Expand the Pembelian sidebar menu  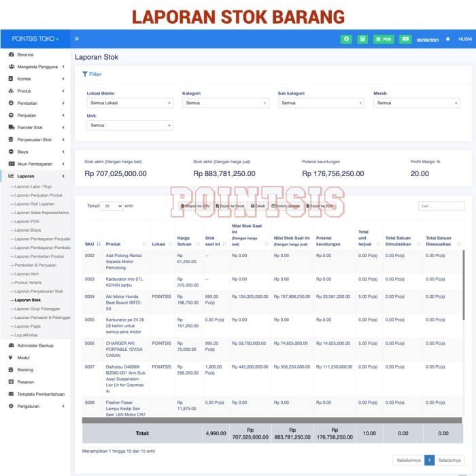(37, 103)
